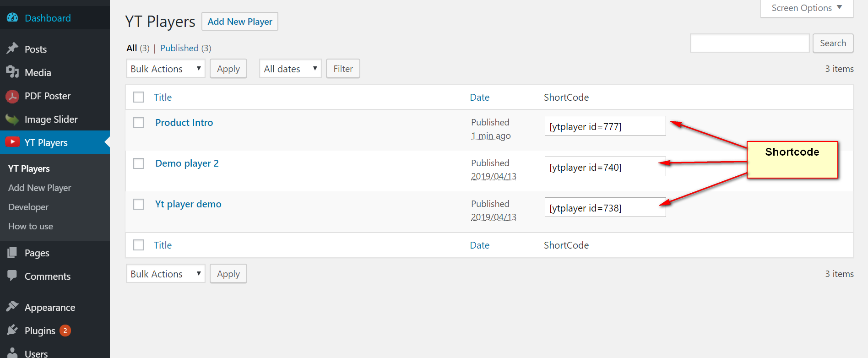The height and width of the screenshot is (358, 868).
Task: Expand the Screen Options panel
Action: (x=807, y=8)
